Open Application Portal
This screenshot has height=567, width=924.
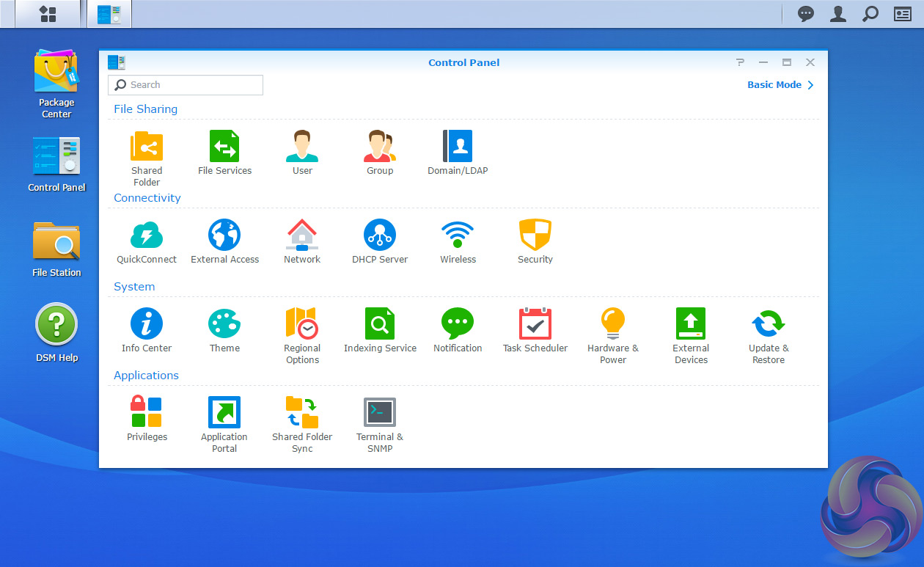click(x=224, y=424)
